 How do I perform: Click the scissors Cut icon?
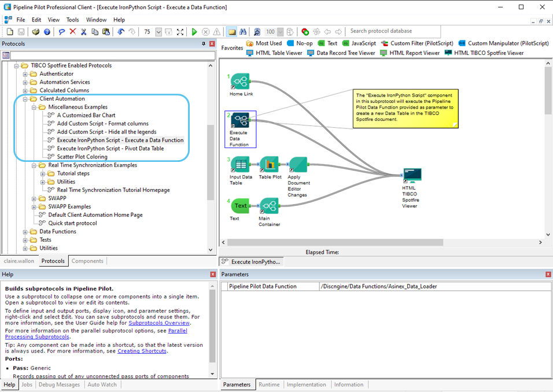pos(83,32)
